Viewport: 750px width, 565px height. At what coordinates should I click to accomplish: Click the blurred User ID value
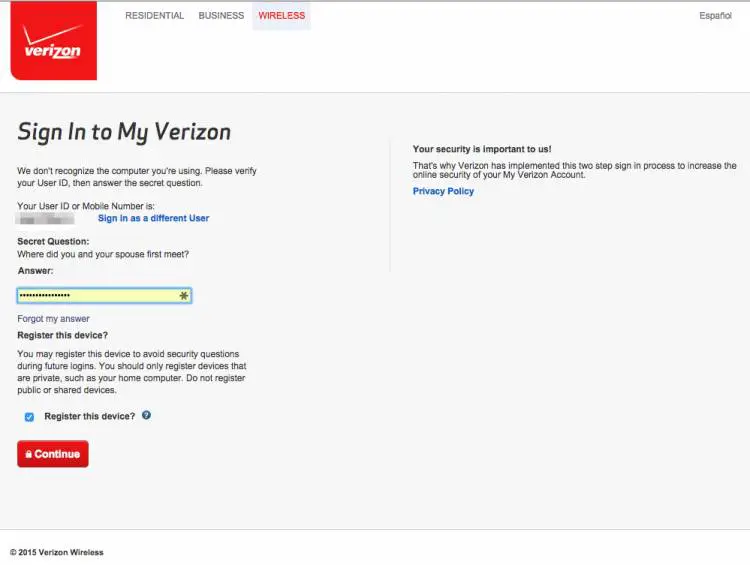click(x=46, y=219)
